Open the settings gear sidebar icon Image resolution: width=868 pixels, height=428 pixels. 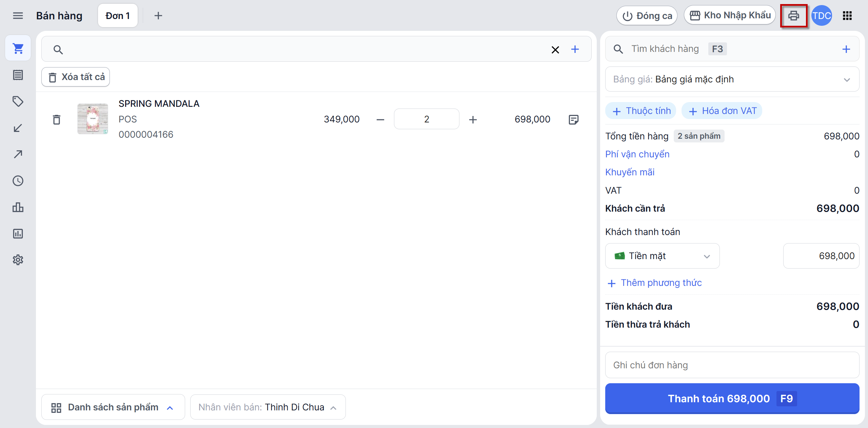18,260
